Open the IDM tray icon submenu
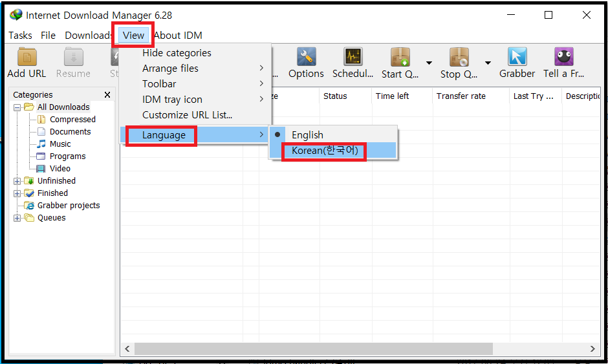The image size is (608, 364). (x=195, y=99)
